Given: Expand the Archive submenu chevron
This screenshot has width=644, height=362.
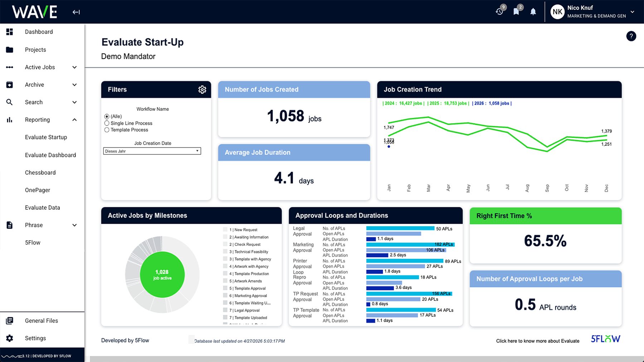Looking at the screenshot, I should point(74,85).
